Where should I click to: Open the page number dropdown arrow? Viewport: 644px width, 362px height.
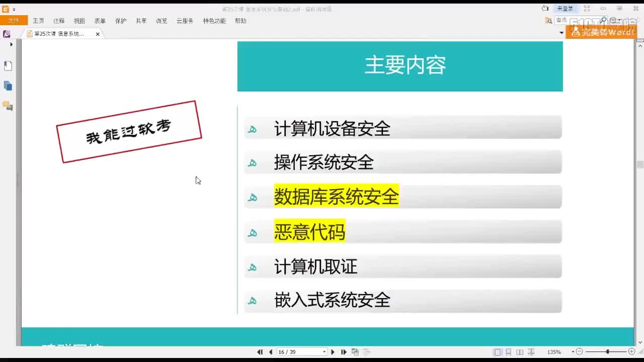(x=324, y=352)
